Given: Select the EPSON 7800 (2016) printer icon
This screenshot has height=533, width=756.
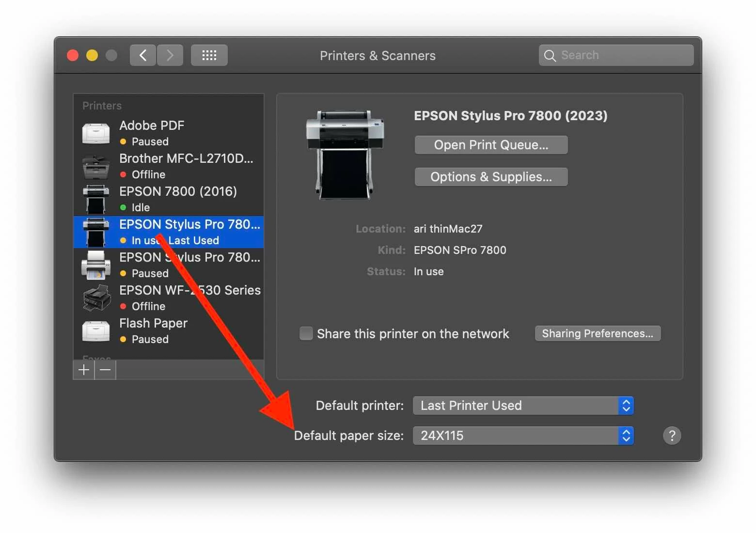Looking at the screenshot, I should pos(96,199).
